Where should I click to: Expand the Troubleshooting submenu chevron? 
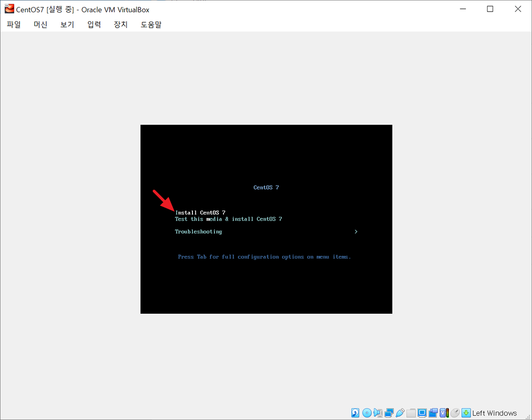[x=356, y=232]
